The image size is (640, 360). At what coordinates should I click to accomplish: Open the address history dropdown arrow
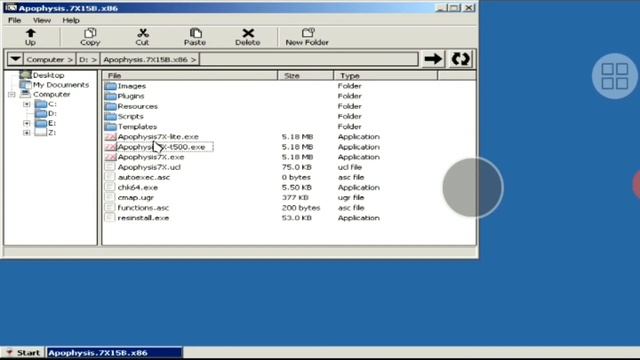point(16,59)
